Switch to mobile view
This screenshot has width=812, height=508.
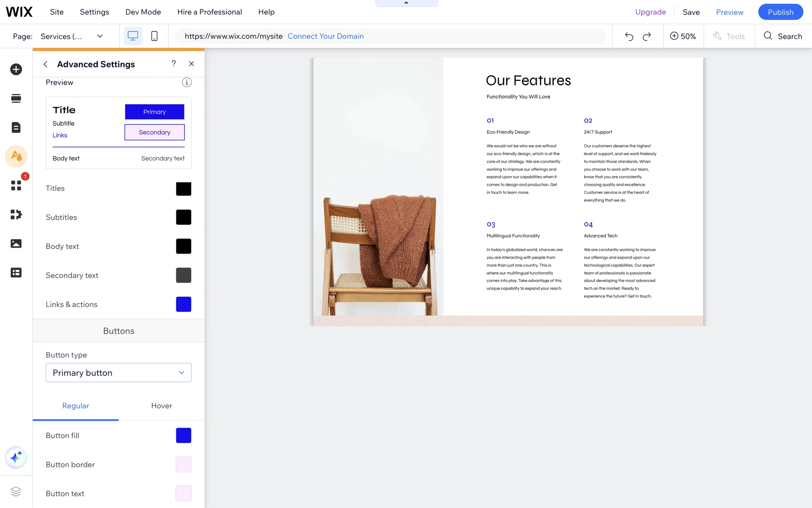pyautogui.click(x=154, y=36)
